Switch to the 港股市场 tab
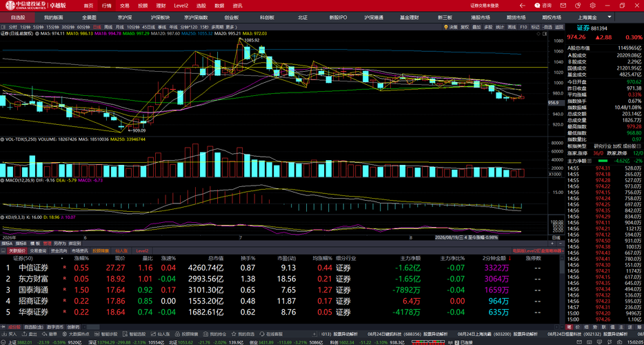This screenshot has width=644, height=345. pyautogui.click(x=481, y=18)
